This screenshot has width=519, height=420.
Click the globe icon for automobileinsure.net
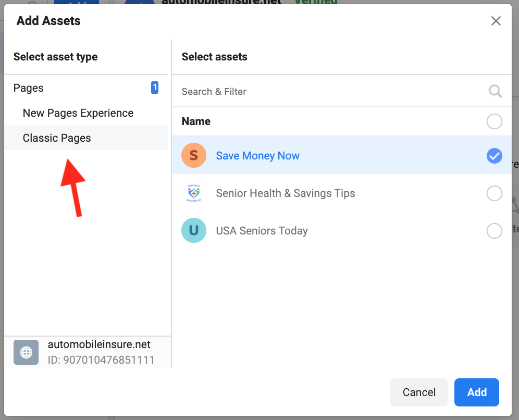tap(26, 352)
